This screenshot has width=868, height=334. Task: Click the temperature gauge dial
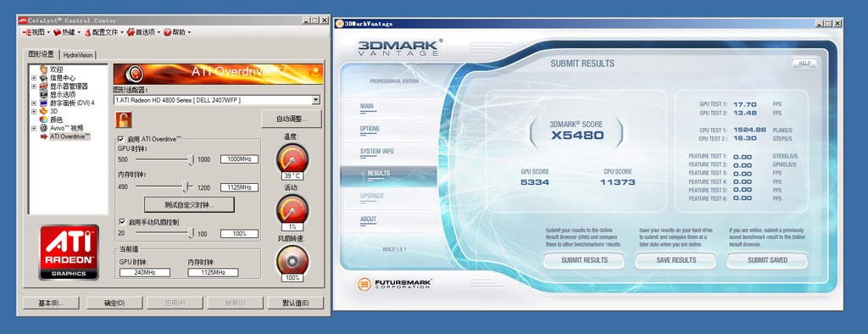point(292,159)
